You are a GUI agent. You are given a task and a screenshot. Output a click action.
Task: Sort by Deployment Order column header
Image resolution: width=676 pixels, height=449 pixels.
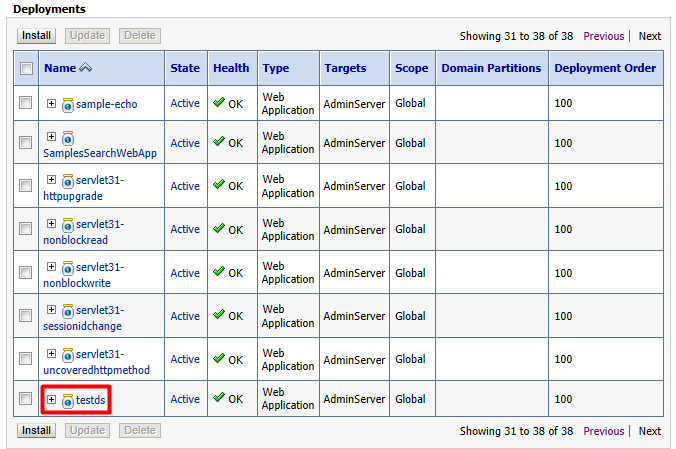click(x=605, y=68)
